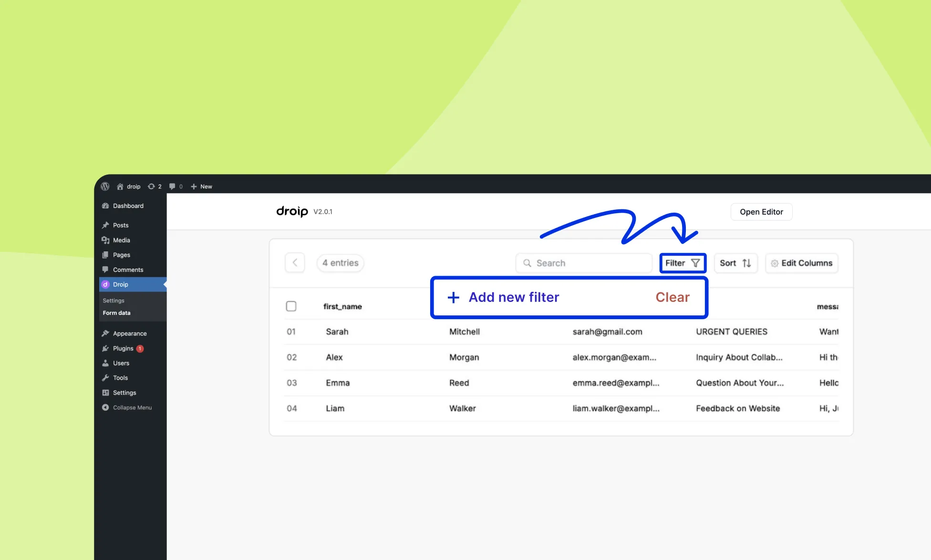Click the droip logo
The height and width of the screenshot is (560, 931).
pos(292,211)
